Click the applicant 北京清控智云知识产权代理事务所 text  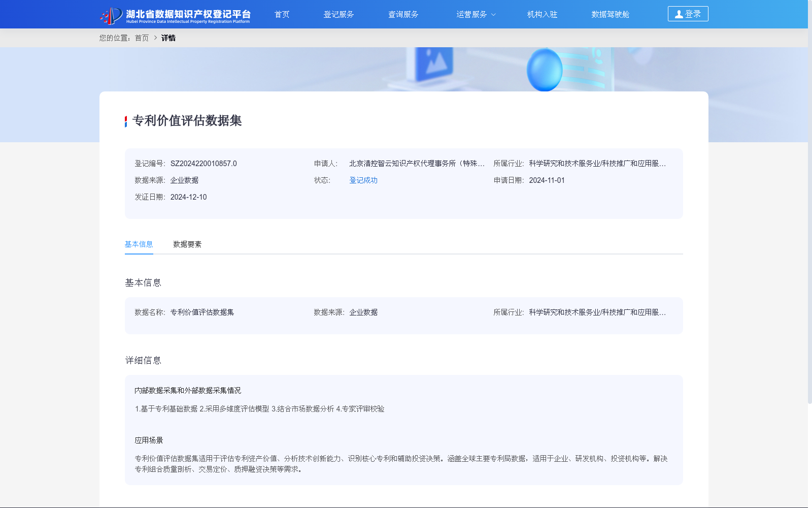tap(417, 164)
